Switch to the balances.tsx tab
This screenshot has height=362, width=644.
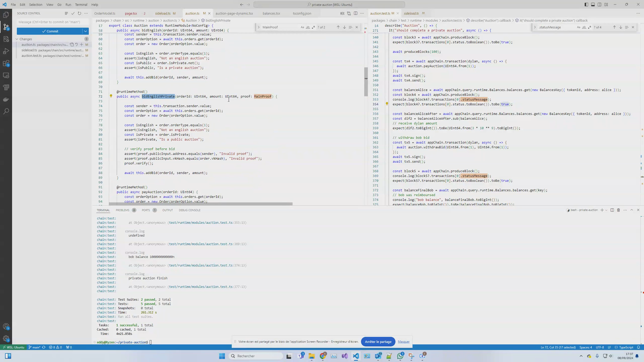[271, 14]
